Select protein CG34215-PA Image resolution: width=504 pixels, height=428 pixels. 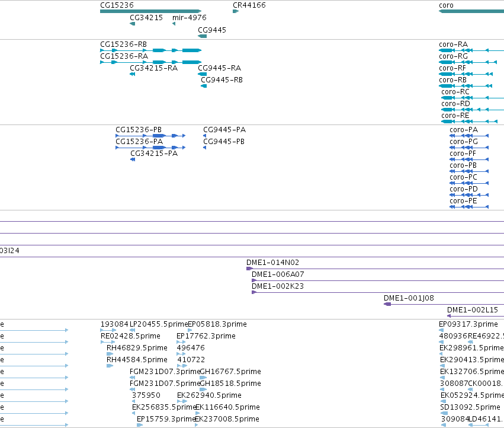click(133, 159)
